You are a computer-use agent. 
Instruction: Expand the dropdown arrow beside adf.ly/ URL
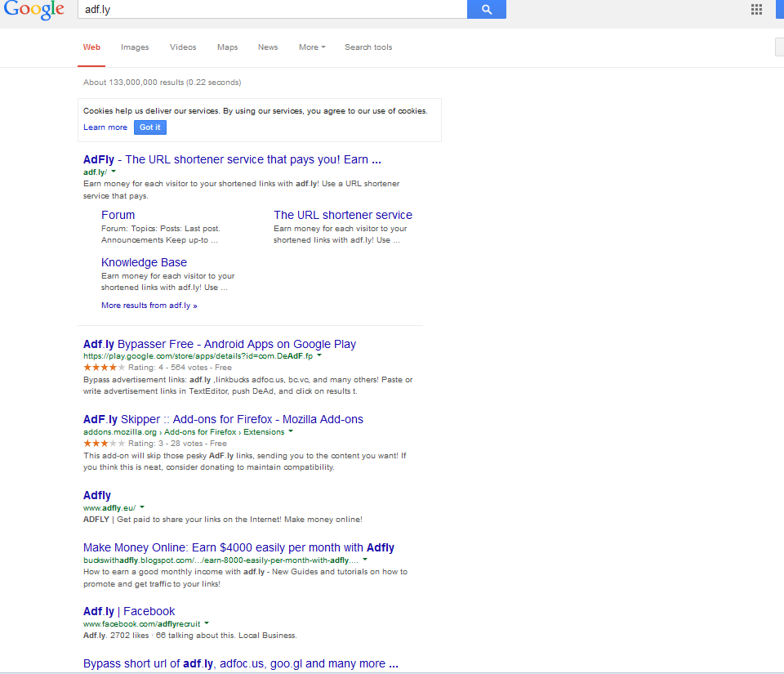pyautogui.click(x=114, y=172)
